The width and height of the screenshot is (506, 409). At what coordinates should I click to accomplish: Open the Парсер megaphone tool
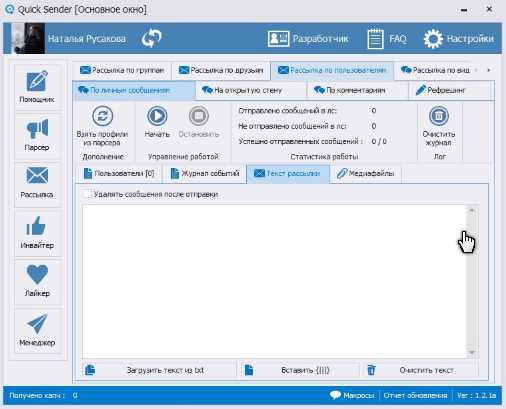coord(37,135)
